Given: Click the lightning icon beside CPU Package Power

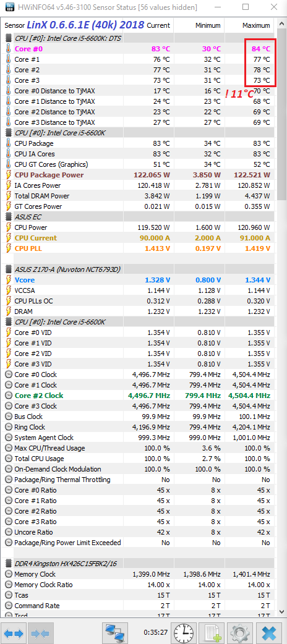Looking at the screenshot, I should [8, 174].
